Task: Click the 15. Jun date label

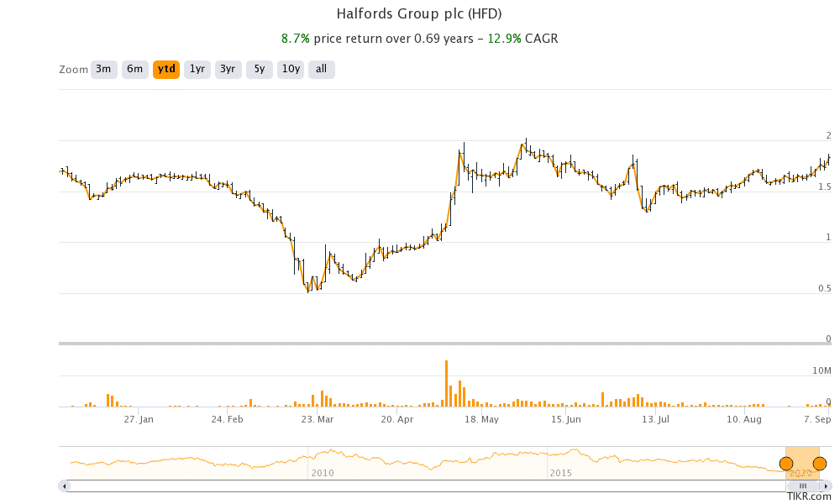Action: [x=565, y=419]
